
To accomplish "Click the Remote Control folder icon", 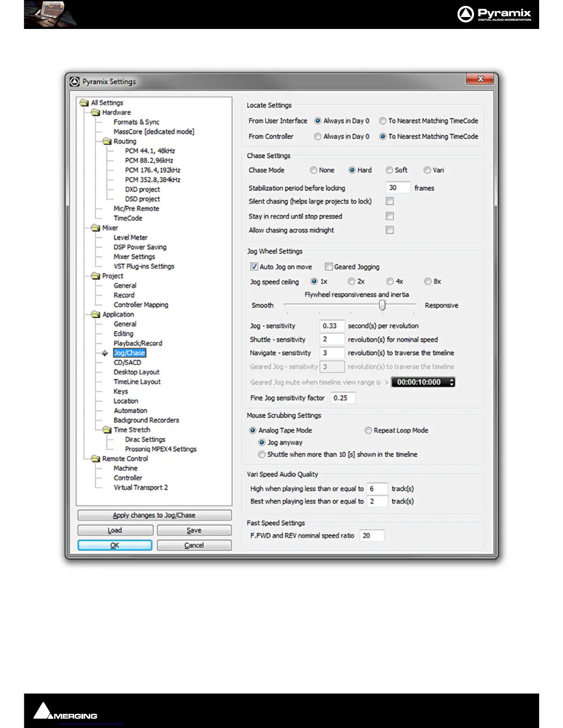I will 96,459.
